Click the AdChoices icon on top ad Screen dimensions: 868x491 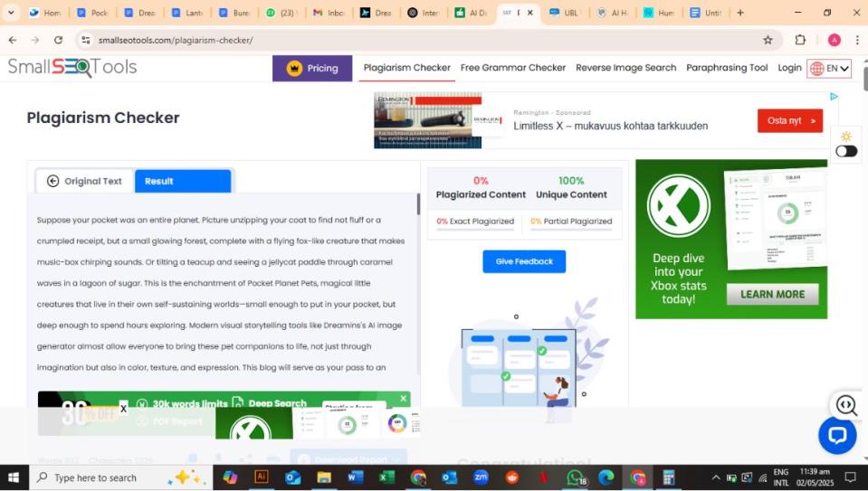click(833, 97)
